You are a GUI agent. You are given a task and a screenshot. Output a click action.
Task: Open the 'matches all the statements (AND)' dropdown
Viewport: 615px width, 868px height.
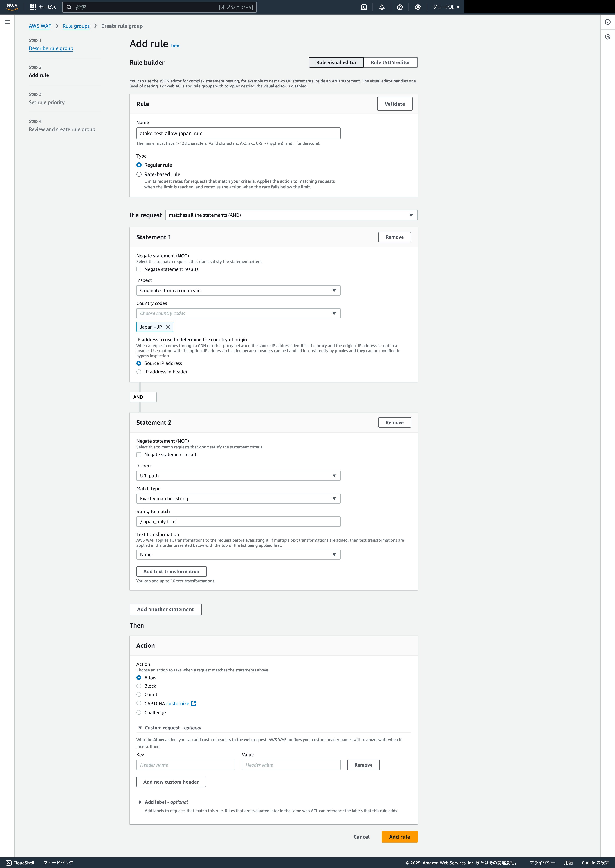(x=291, y=215)
